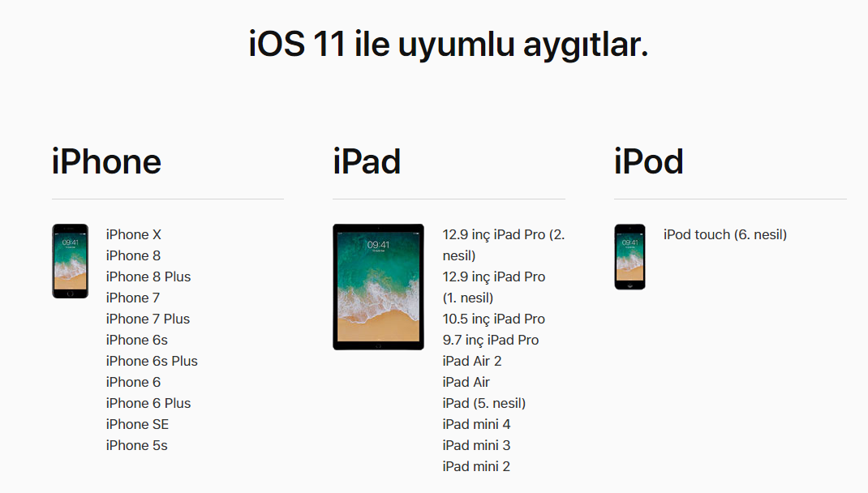
Task: Select iPad mini 4 entry
Action: click(x=476, y=424)
